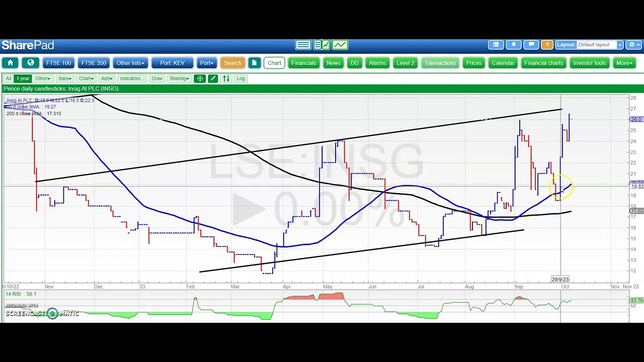Switch to the Financial charts tab
The width and height of the screenshot is (644, 362).
(x=543, y=63)
